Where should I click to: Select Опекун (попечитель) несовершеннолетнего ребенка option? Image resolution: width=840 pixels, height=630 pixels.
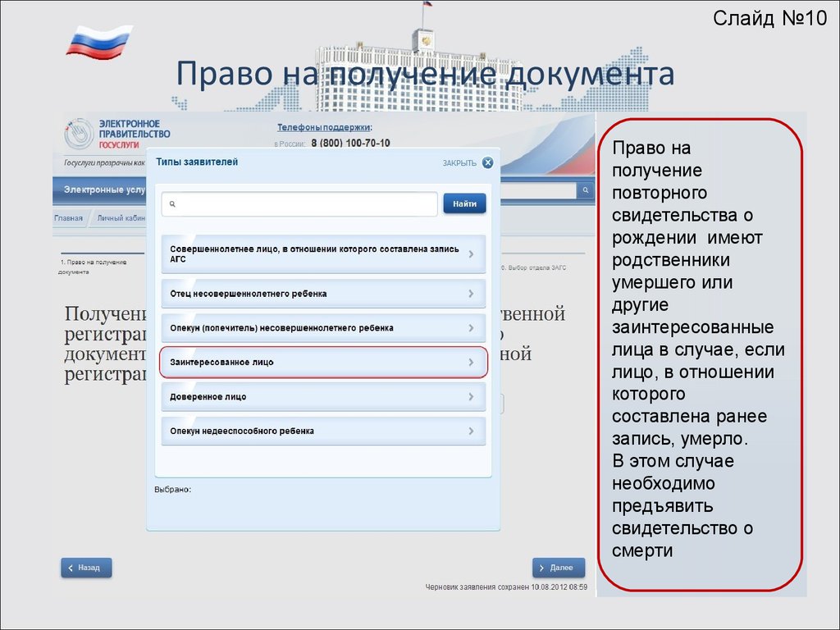[x=323, y=328]
